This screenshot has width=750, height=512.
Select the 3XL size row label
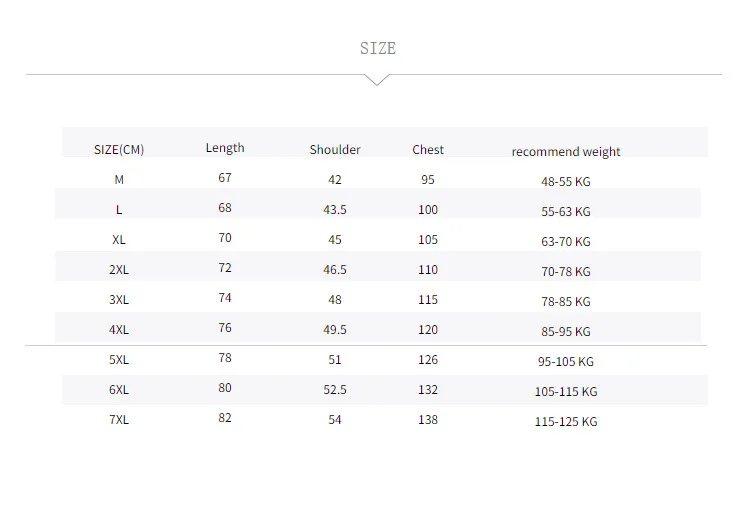point(119,300)
